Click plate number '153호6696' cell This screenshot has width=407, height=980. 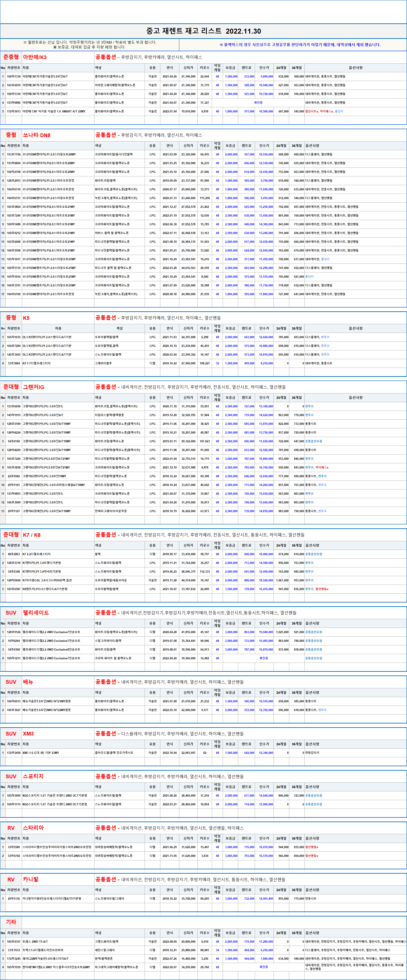coord(14,406)
